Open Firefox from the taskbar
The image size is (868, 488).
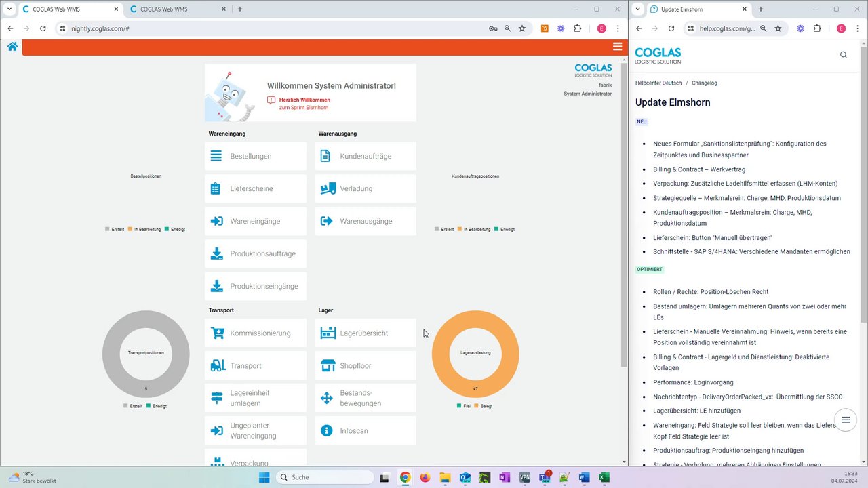(x=425, y=477)
